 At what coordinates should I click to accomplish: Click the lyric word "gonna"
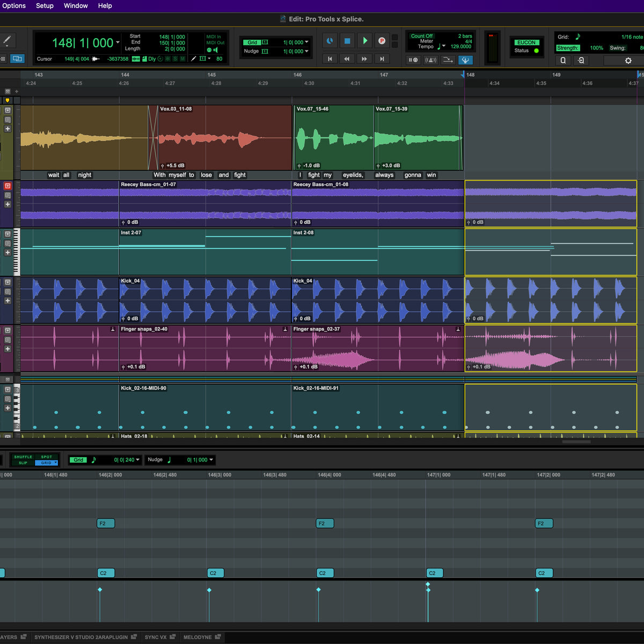[413, 175]
